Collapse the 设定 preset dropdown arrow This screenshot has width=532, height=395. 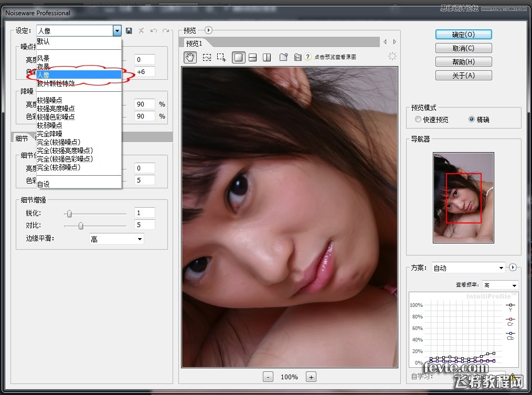click(117, 31)
